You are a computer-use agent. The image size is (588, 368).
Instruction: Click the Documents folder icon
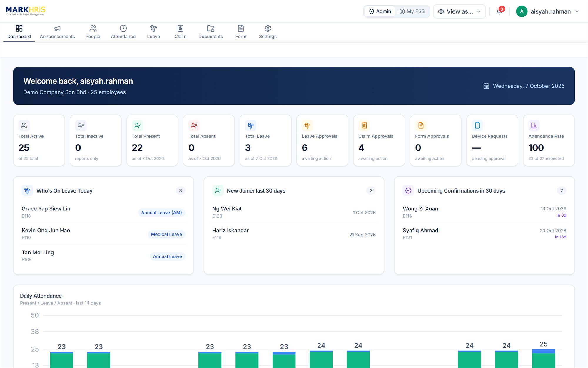(x=211, y=28)
